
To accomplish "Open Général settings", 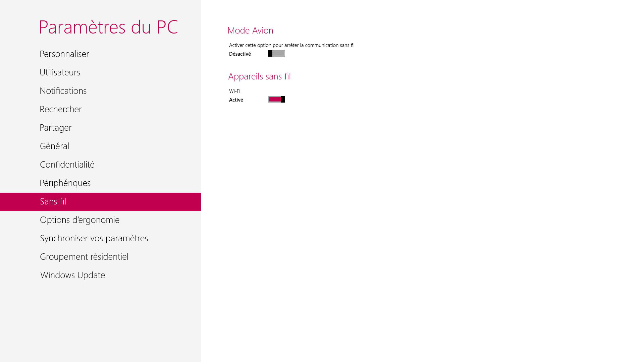I will coord(54,146).
